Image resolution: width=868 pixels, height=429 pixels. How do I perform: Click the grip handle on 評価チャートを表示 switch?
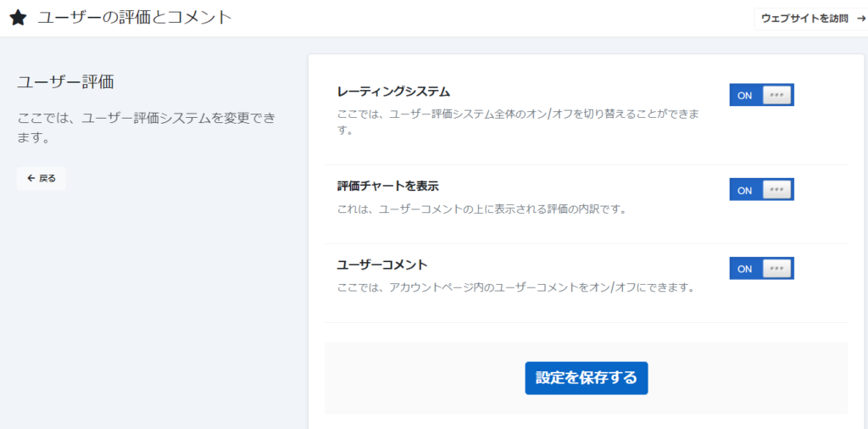coord(776,190)
